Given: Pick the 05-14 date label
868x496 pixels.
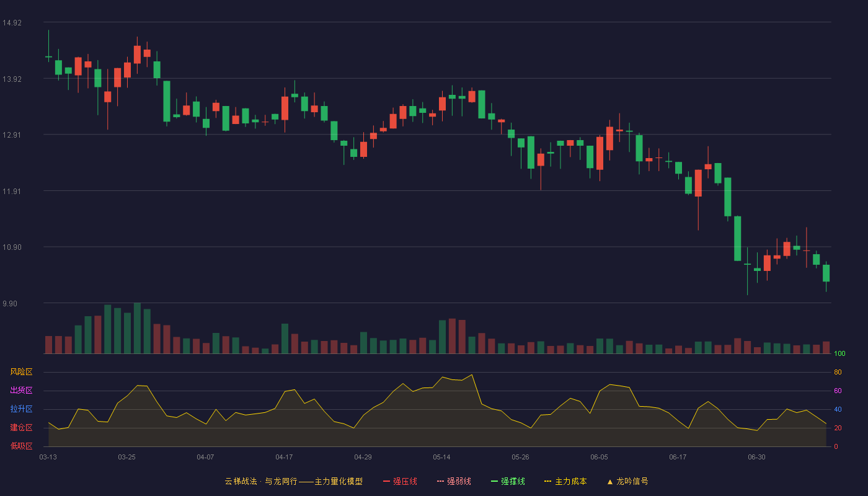Looking at the screenshot, I should point(441,457).
